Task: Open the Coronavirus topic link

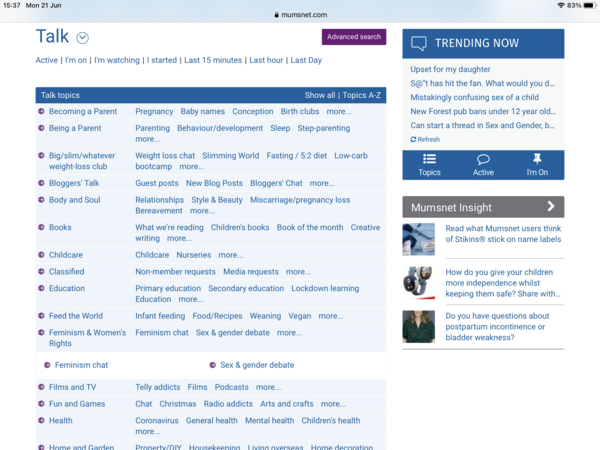Action: coord(157,421)
